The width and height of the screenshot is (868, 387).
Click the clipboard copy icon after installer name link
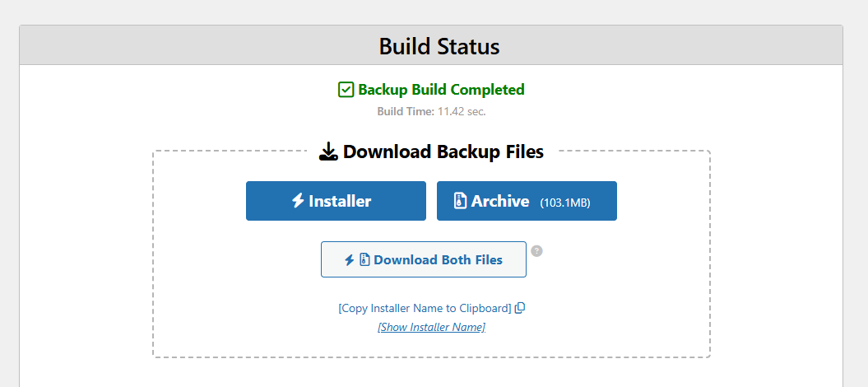pos(520,309)
